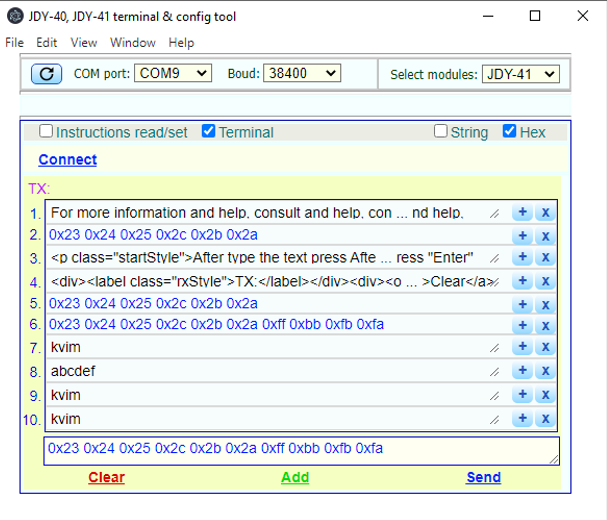The width and height of the screenshot is (607, 520).
Task: Click the hex input field above Send
Action: 302,451
